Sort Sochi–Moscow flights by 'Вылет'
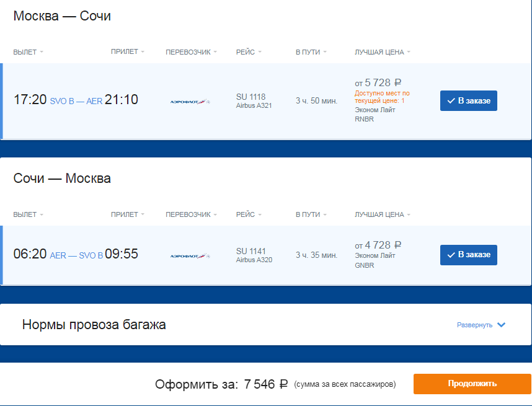532x406 pixels. 28,214
